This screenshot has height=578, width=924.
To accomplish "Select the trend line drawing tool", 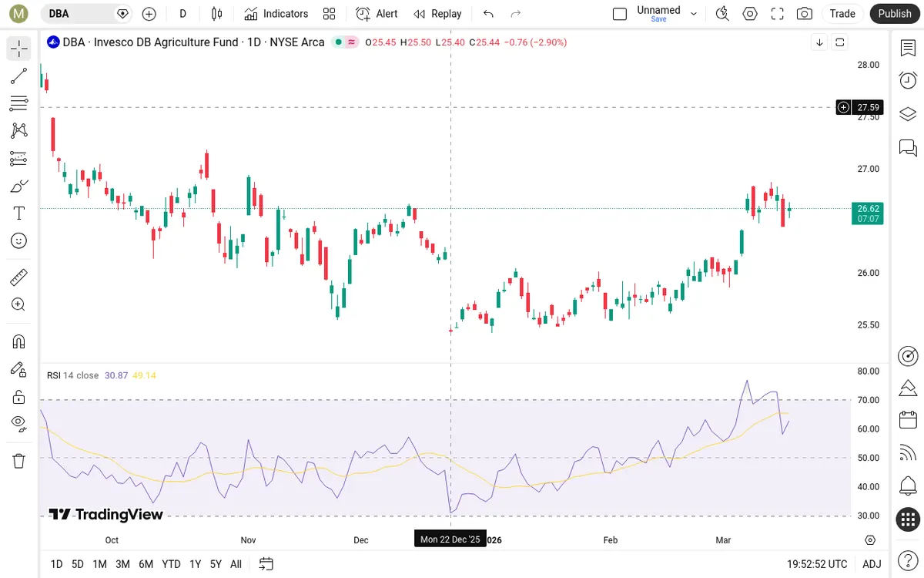I will 19,76.
